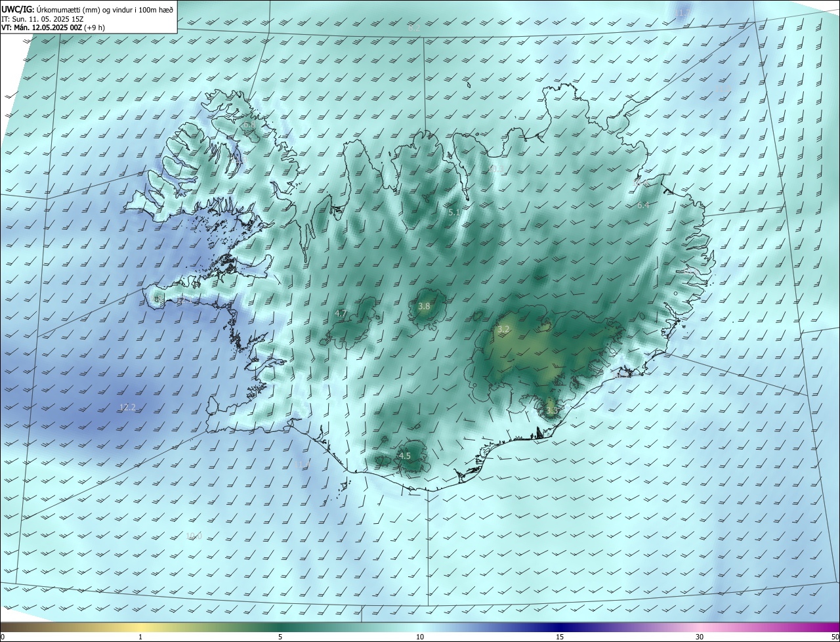The width and height of the screenshot is (840, 642).
Task: Click the title 'Úrkomumætti (mm) og vindur í 100m hæð'
Action: [x=105, y=9]
